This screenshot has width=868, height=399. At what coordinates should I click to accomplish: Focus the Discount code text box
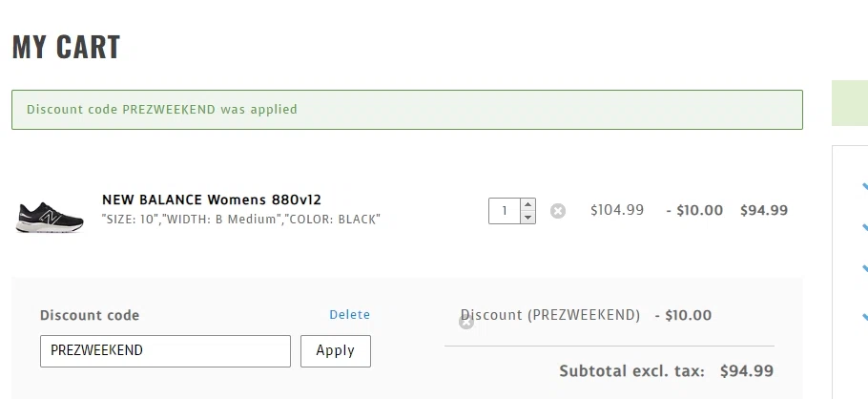[165, 350]
